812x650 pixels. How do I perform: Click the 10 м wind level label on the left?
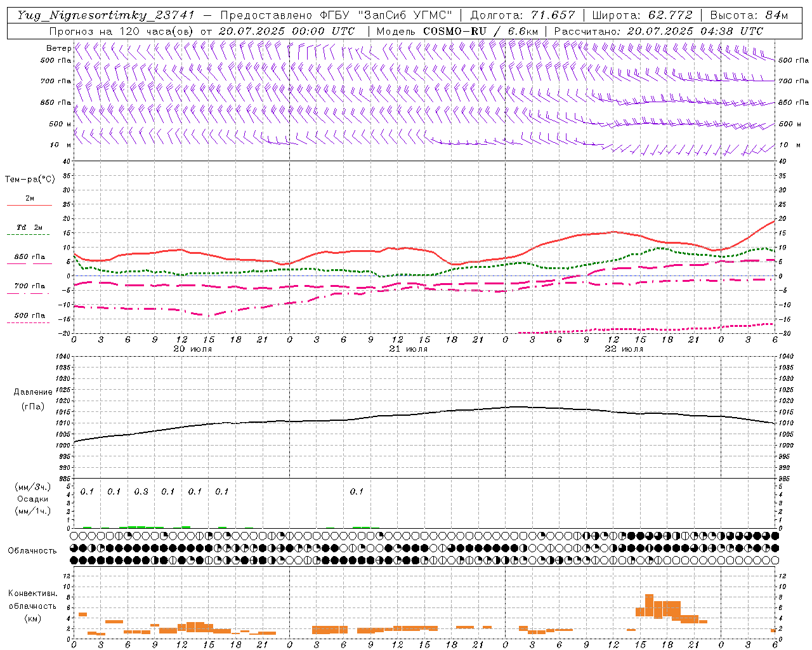click(61, 145)
